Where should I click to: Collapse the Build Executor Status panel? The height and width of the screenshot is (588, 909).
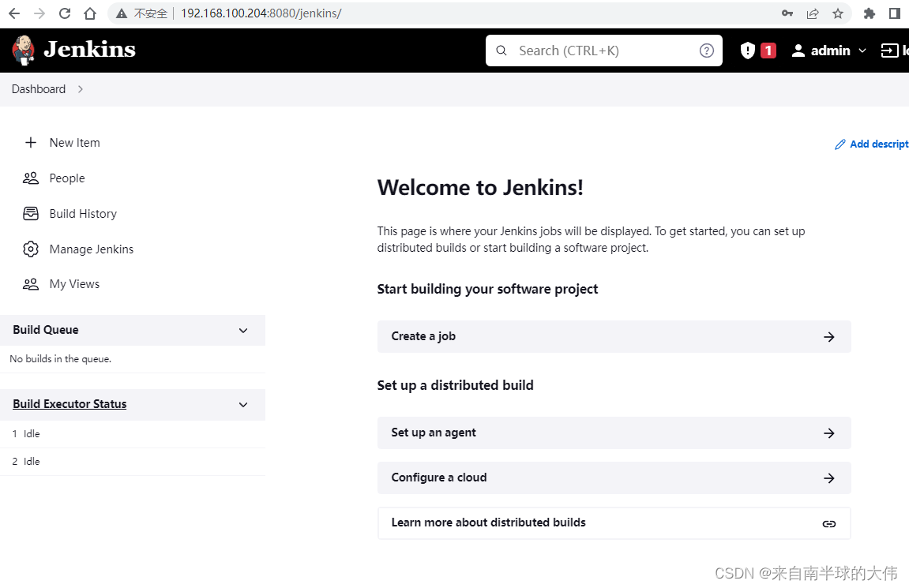click(x=243, y=404)
